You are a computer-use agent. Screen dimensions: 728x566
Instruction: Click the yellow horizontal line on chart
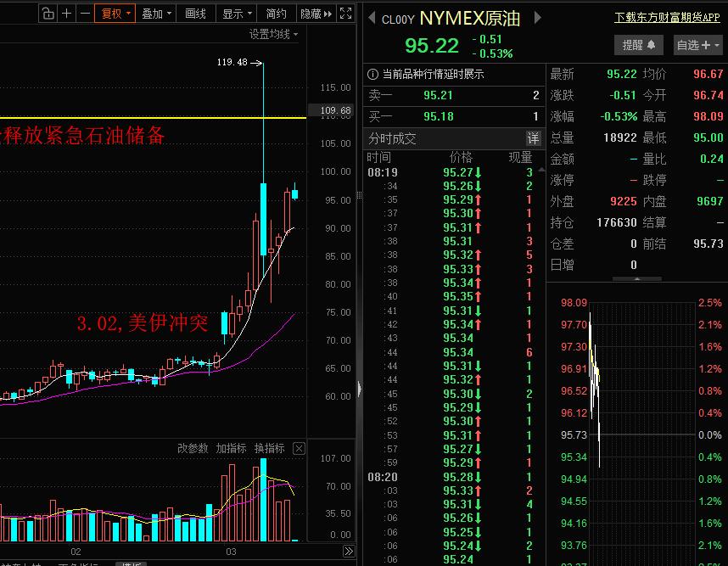(154, 118)
